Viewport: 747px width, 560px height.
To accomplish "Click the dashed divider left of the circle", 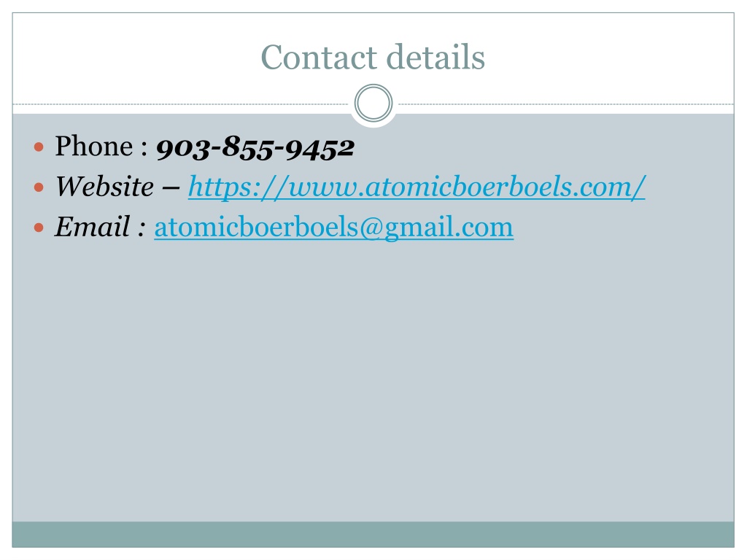I will (x=181, y=104).
